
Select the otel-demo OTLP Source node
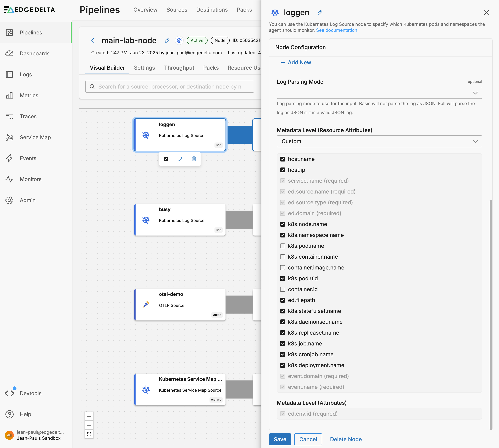[180, 304]
